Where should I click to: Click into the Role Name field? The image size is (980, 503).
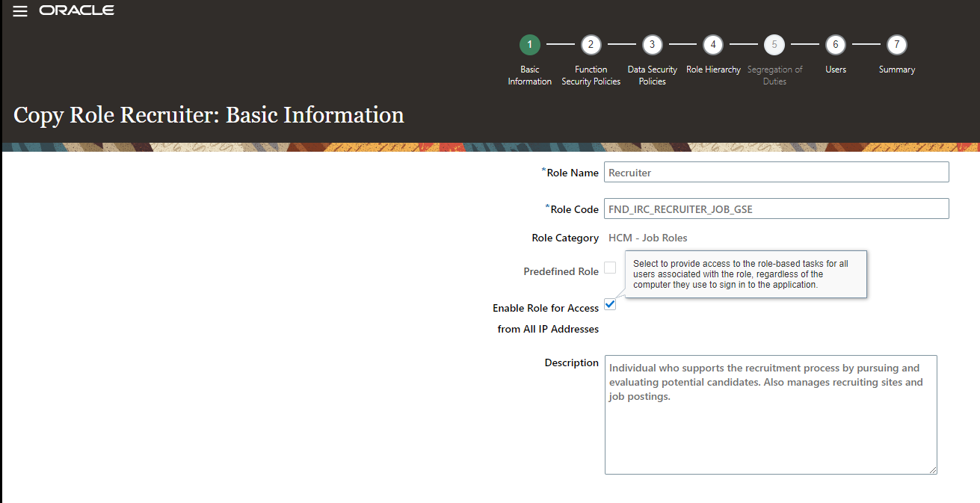tap(775, 172)
